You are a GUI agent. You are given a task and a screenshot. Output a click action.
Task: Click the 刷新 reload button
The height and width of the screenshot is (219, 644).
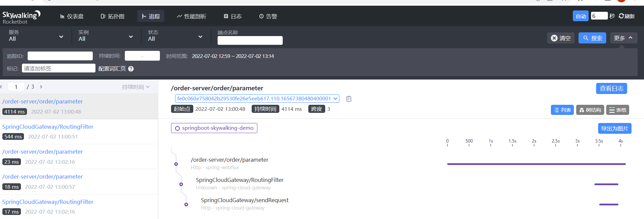pos(627,16)
